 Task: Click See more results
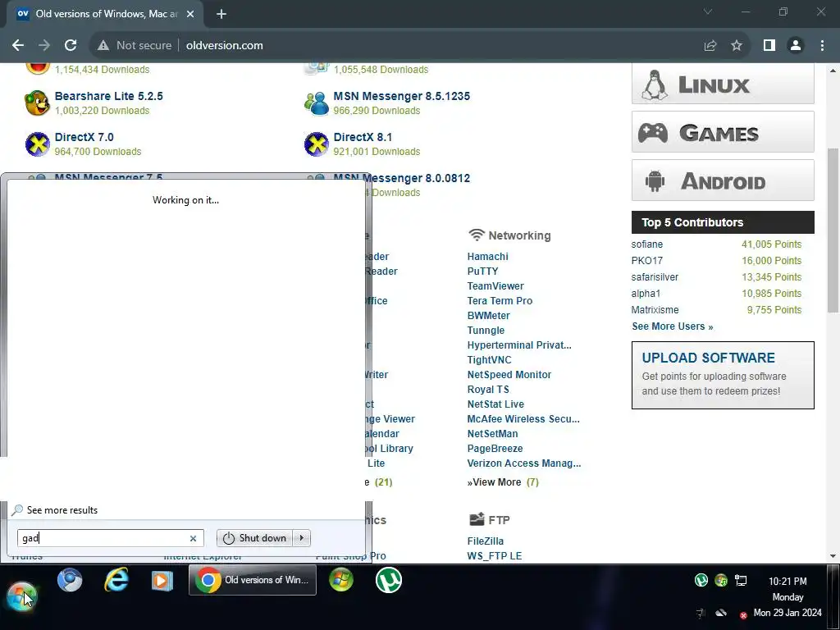coord(55,510)
